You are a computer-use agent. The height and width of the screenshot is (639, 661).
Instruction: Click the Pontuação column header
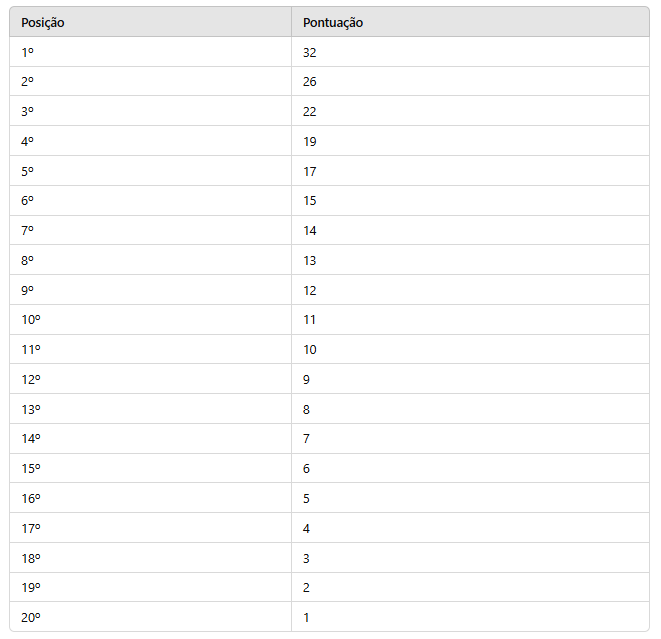click(x=333, y=22)
